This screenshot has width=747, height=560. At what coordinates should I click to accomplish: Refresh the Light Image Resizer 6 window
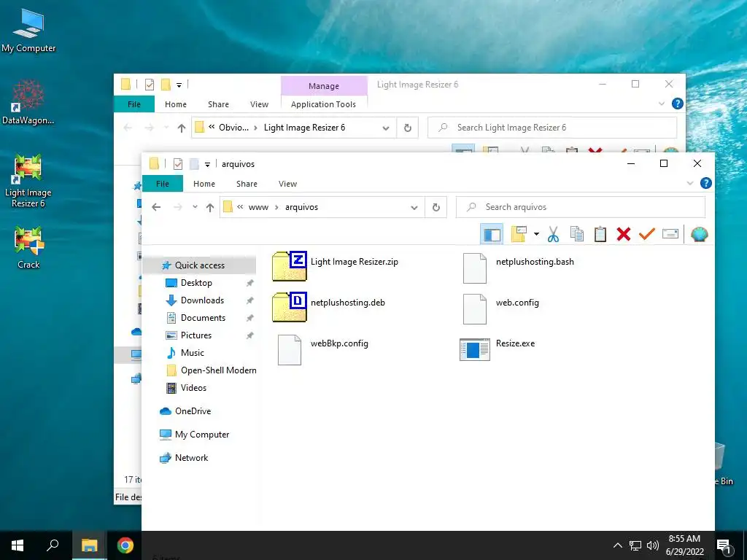[407, 128]
